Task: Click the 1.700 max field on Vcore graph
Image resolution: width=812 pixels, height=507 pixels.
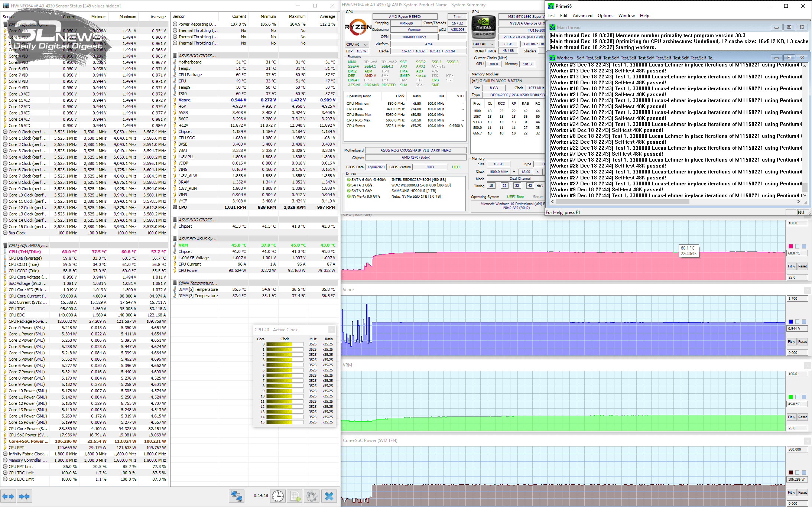Action: point(797,299)
